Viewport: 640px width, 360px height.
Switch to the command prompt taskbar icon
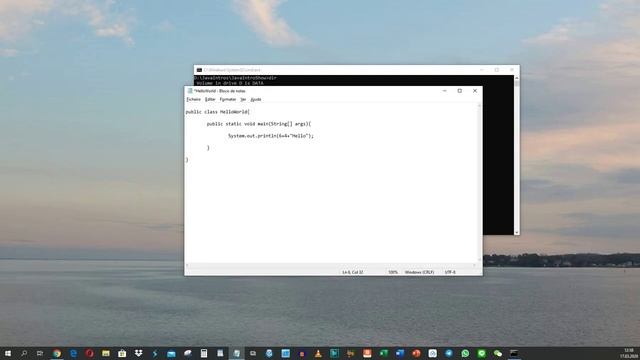click(x=514, y=353)
